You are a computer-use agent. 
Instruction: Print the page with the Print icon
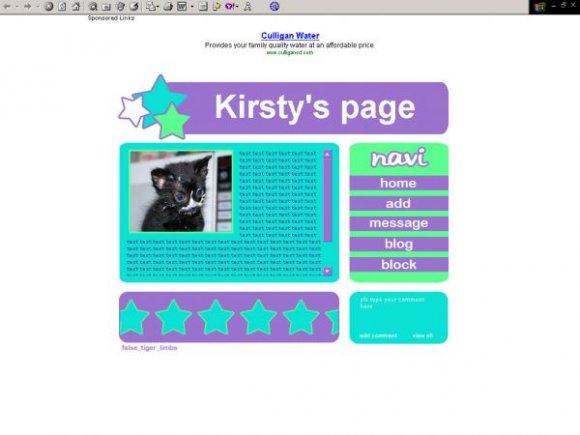[168, 6]
